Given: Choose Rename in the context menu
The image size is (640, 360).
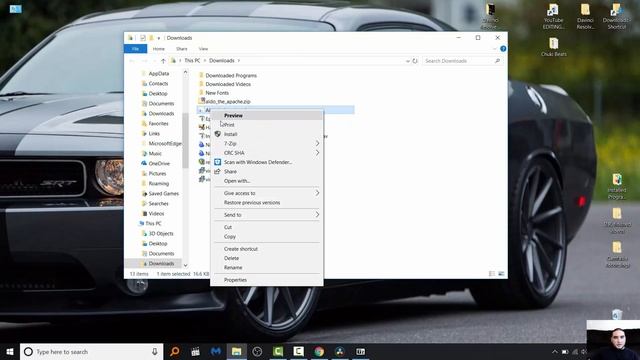Looking at the screenshot, I should (233, 267).
